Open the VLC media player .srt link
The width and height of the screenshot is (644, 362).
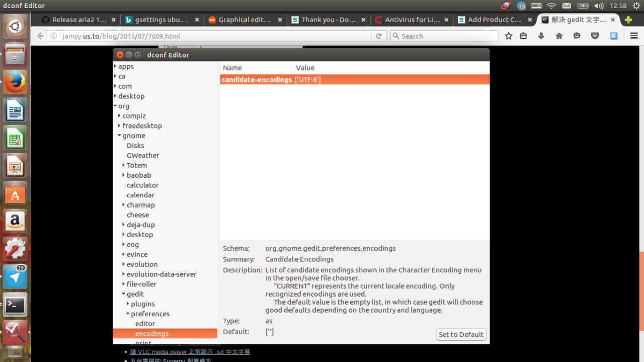(x=190, y=352)
